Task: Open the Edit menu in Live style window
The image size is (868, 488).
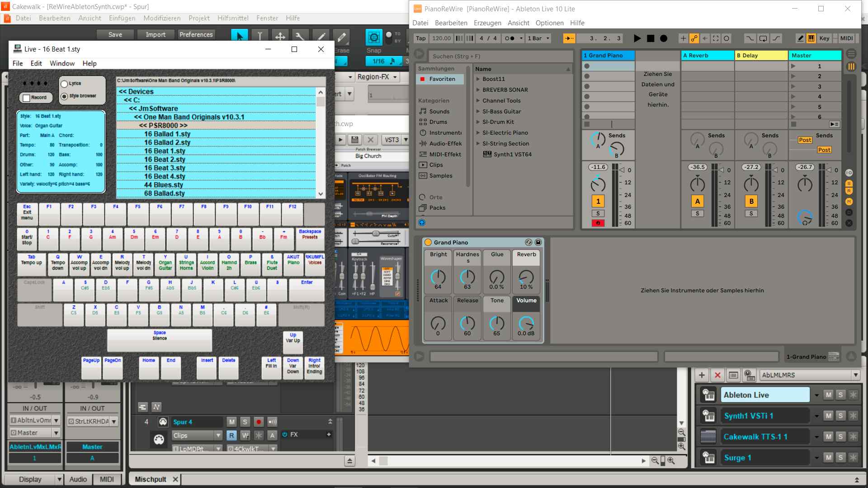Action: click(x=36, y=63)
